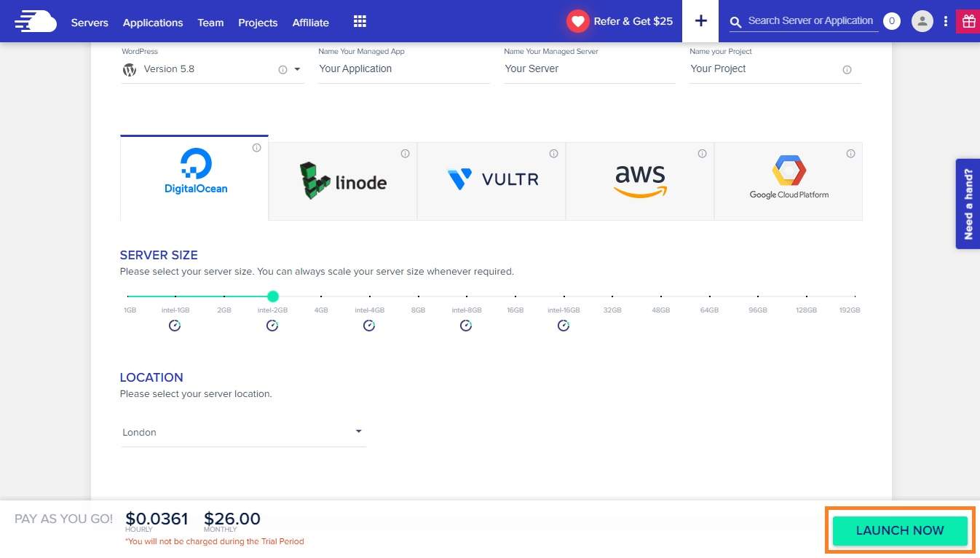980x558 pixels.
Task: Click the pink gift icon
Action: 968,21
